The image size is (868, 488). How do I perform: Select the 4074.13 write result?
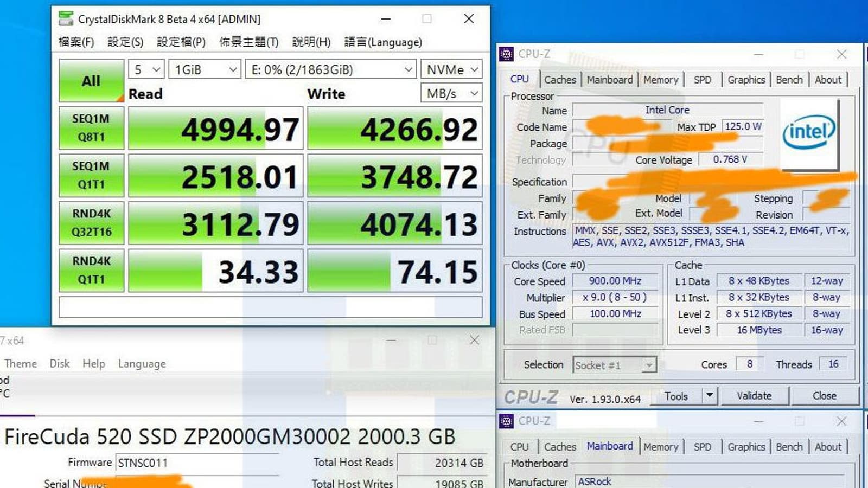coord(394,223)
